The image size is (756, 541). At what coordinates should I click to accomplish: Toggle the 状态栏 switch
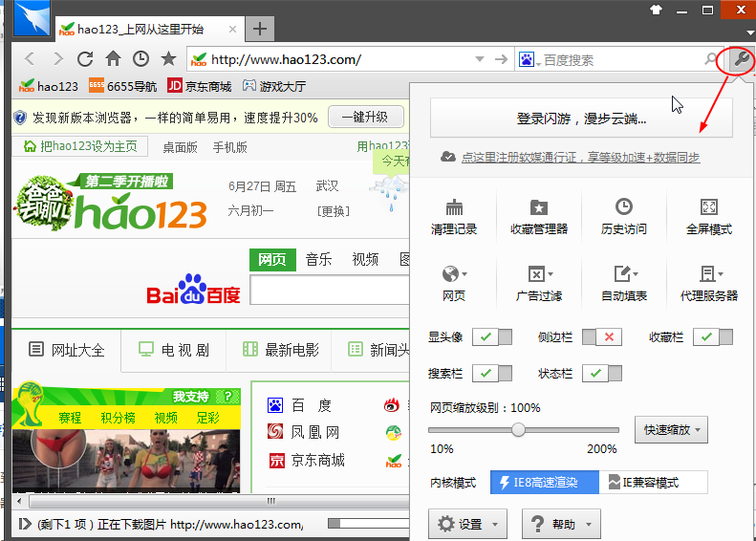pyautogui.click(x=602, y=373)
